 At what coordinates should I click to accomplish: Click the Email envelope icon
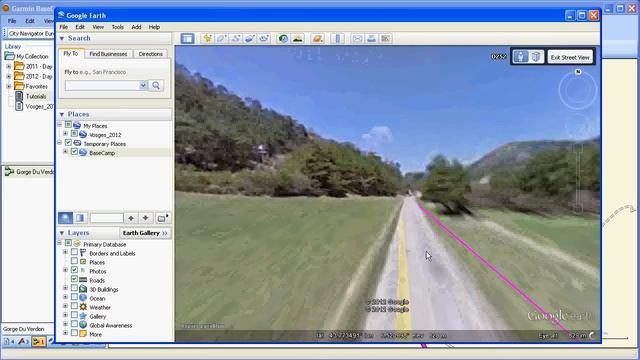(x=357, y=38)
